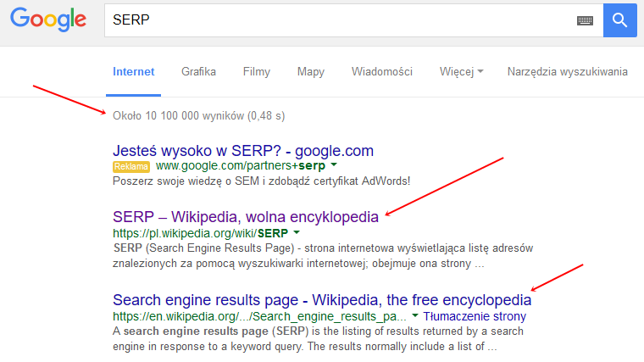The image size is (644, 362).
Task: Switch to the Grafika tab
Action: (x=198, y=71)
